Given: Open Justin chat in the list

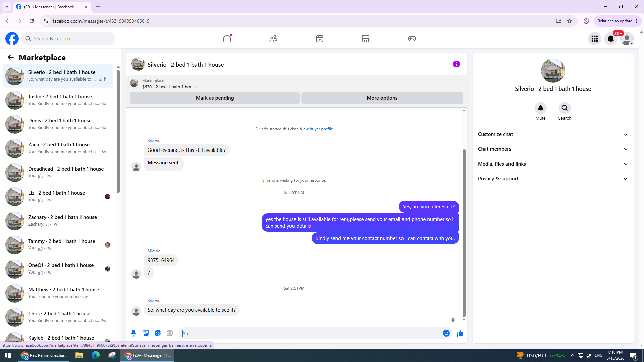Looking at the screenshot, I should click(58, 100).
